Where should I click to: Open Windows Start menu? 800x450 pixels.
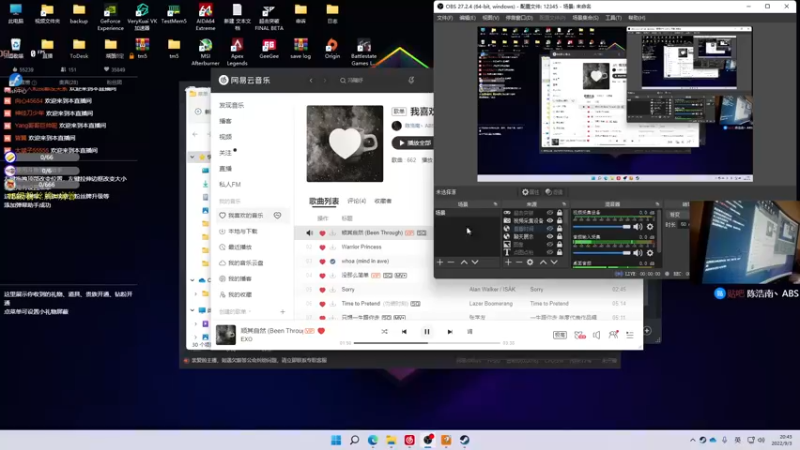(x=336, y=440)
